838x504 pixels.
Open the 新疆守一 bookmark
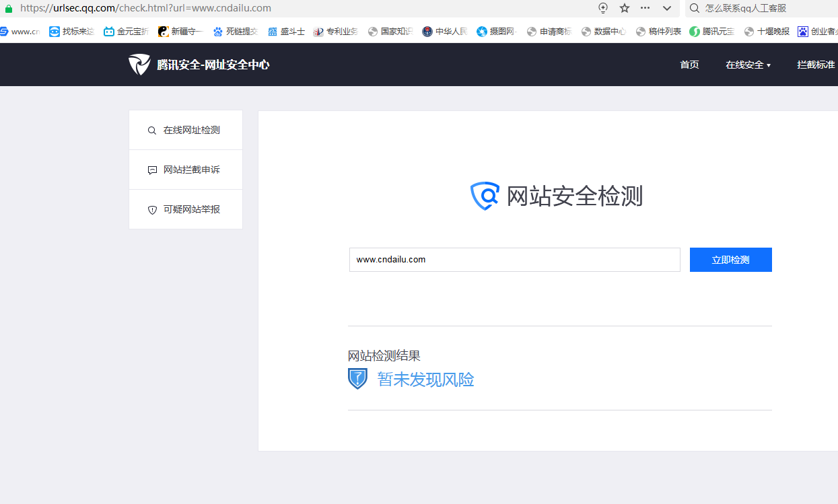point(180,31)
